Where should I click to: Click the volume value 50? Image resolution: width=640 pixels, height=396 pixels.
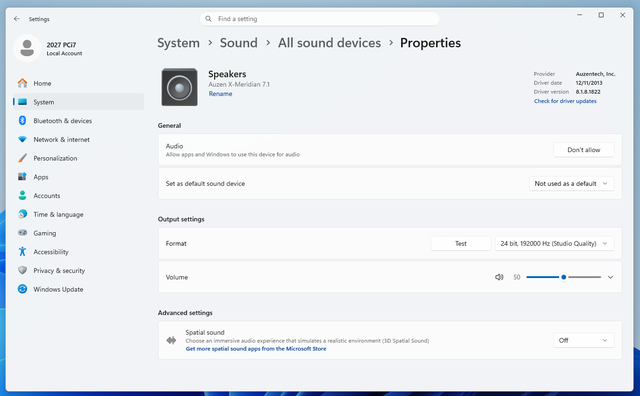pyautogui.click(x=517, y=277)
